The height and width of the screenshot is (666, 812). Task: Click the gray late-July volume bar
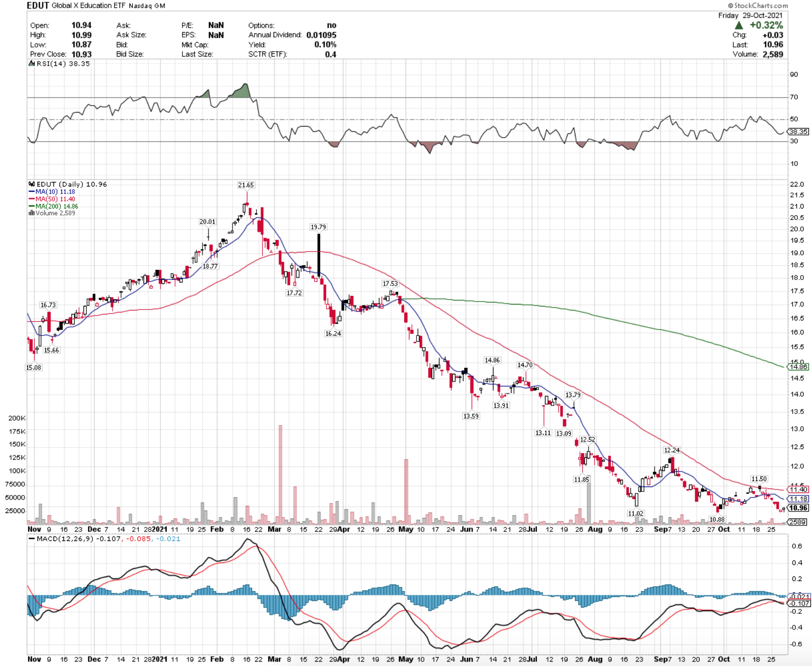[x=588, y=501]
